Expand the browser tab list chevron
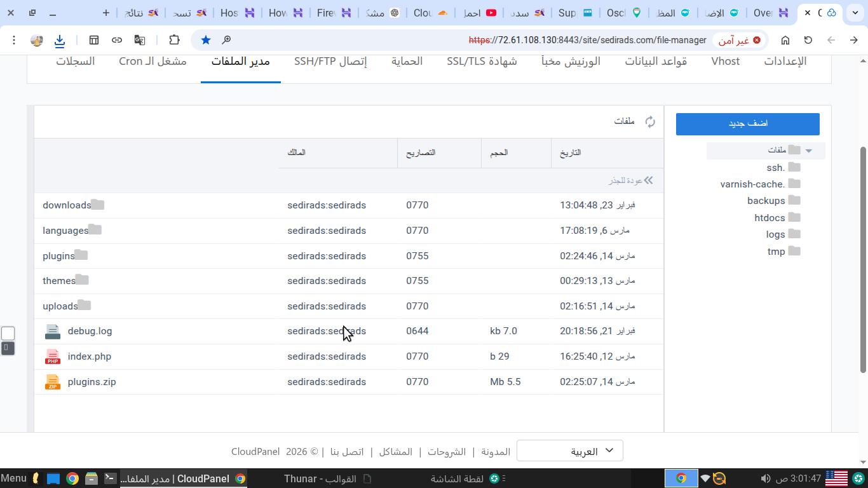The height and width of the screenshot is (488, 868). click(855, 13)
